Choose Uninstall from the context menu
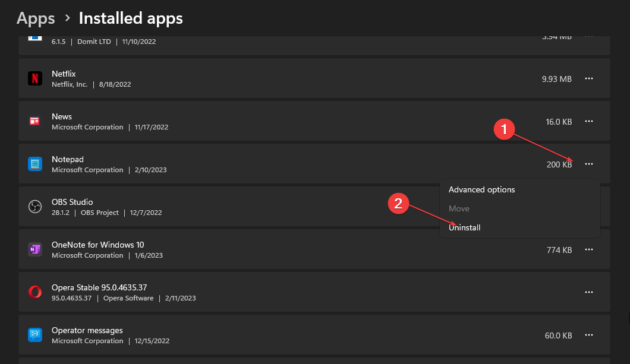 click(465, 227)
